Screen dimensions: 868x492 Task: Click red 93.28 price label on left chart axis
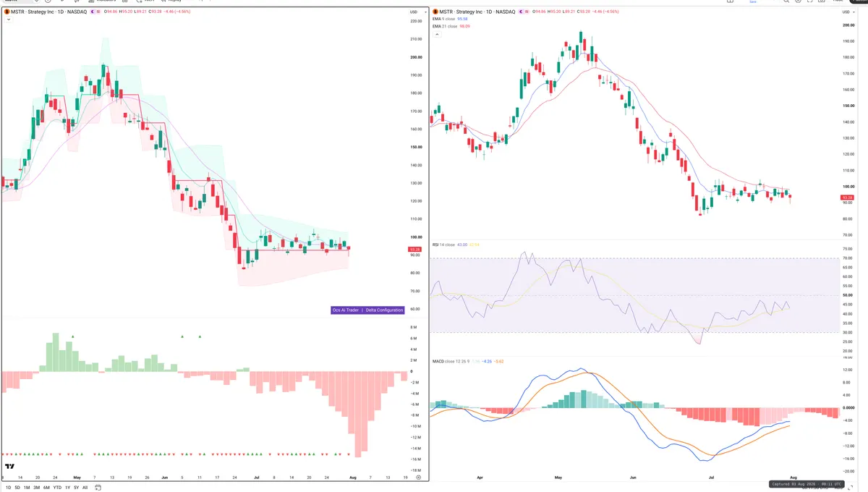[414, 250]
